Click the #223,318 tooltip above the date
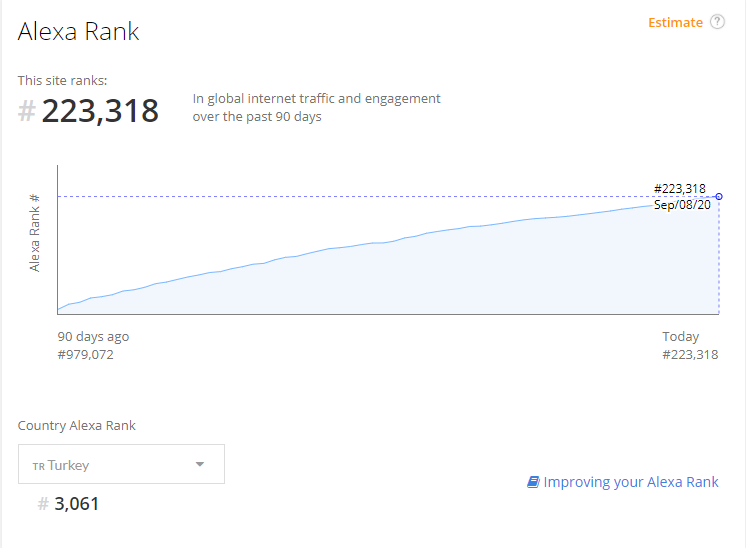 (x=680, y=189)
